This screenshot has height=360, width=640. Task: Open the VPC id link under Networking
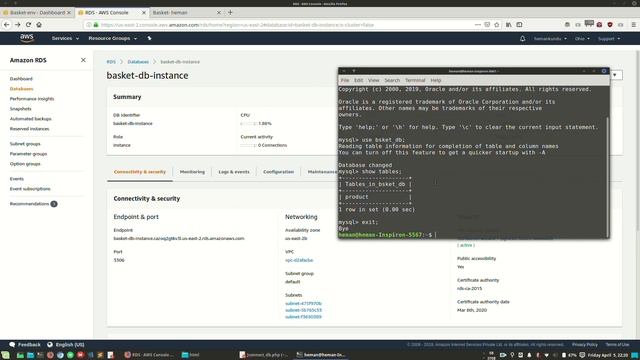pyautogui.click(x=299, y=260)
